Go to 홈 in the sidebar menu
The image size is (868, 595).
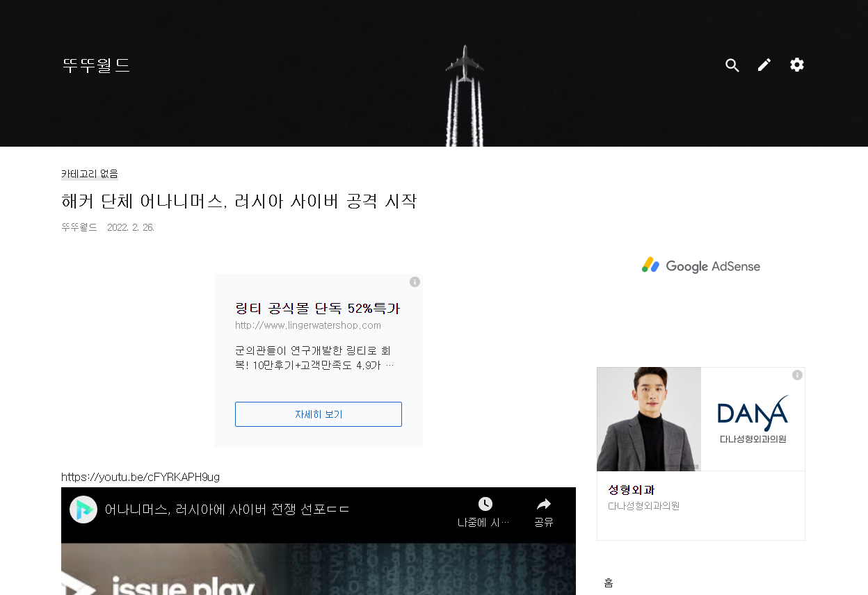pos(609,582)
